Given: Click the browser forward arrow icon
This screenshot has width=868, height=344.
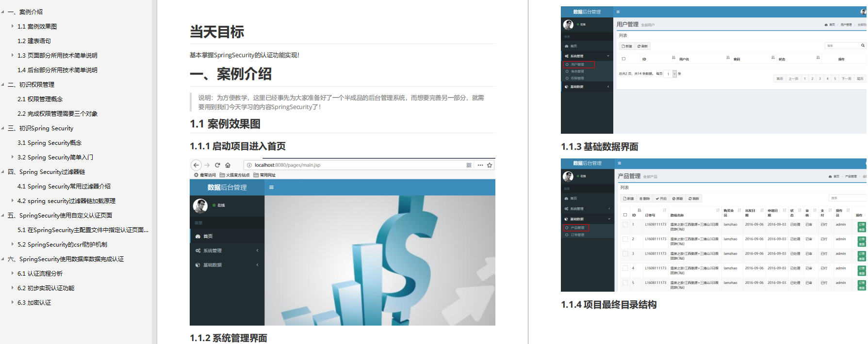Looking at the screenshot, I should point(207,165).
